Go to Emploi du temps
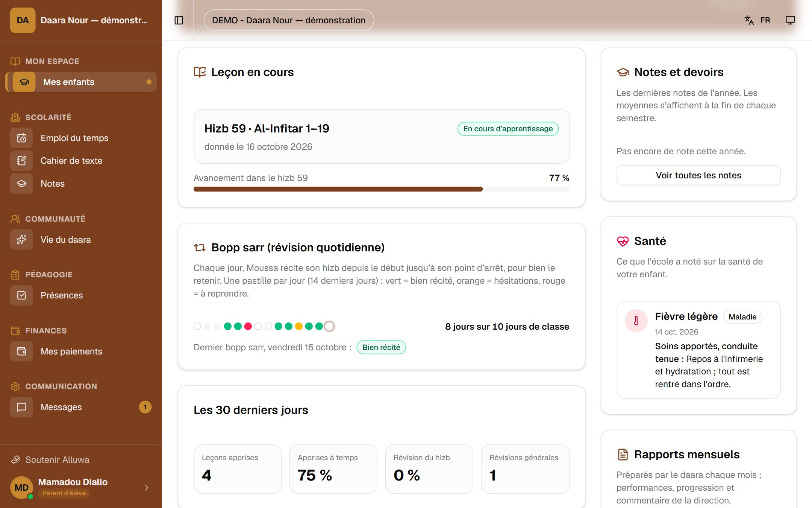 (x=81, y=138)
